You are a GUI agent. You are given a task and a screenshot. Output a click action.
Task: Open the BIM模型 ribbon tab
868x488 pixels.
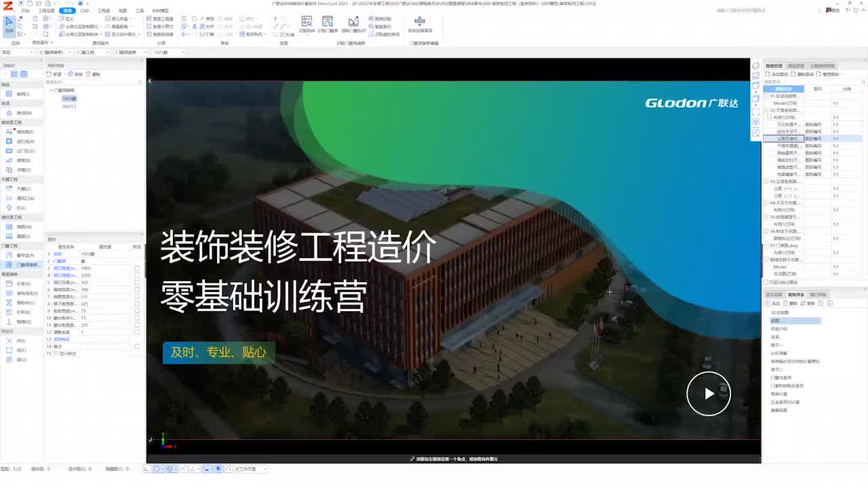pyautogui.click(x=161, y=11)
